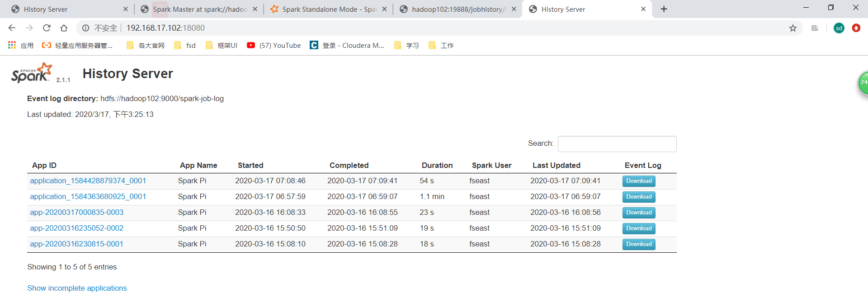Click the 1.1 min duration cell
The image size is (868, 297).
click(x=432, y=196)
